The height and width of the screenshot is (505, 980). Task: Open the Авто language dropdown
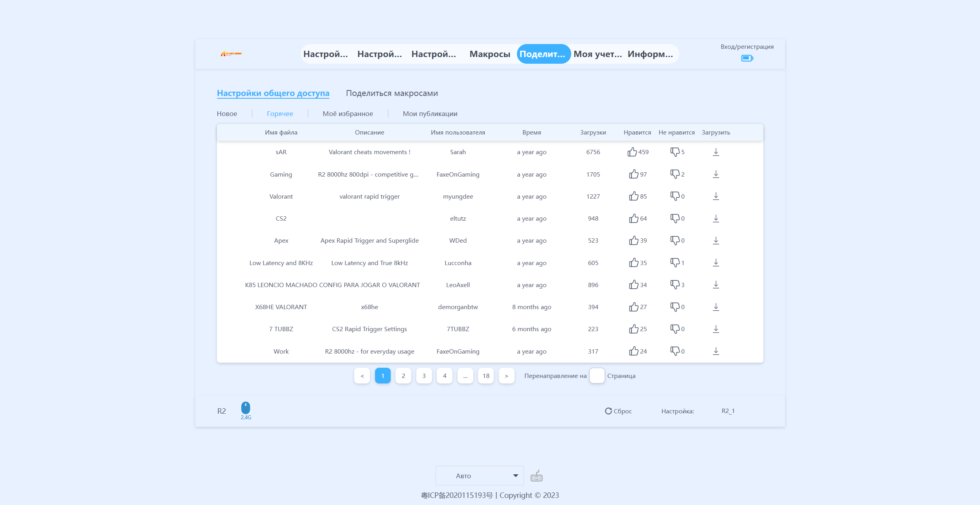[479, 476]
